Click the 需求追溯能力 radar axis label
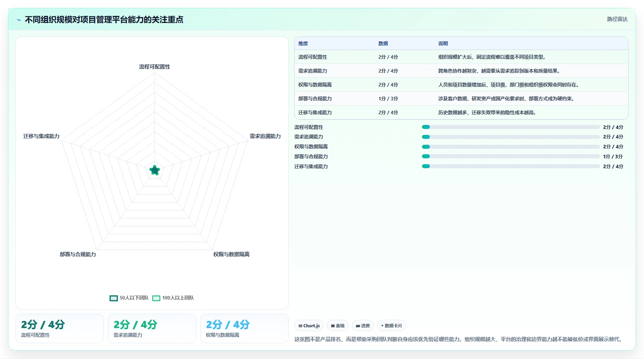644x359 pixels. pos(265,136)
